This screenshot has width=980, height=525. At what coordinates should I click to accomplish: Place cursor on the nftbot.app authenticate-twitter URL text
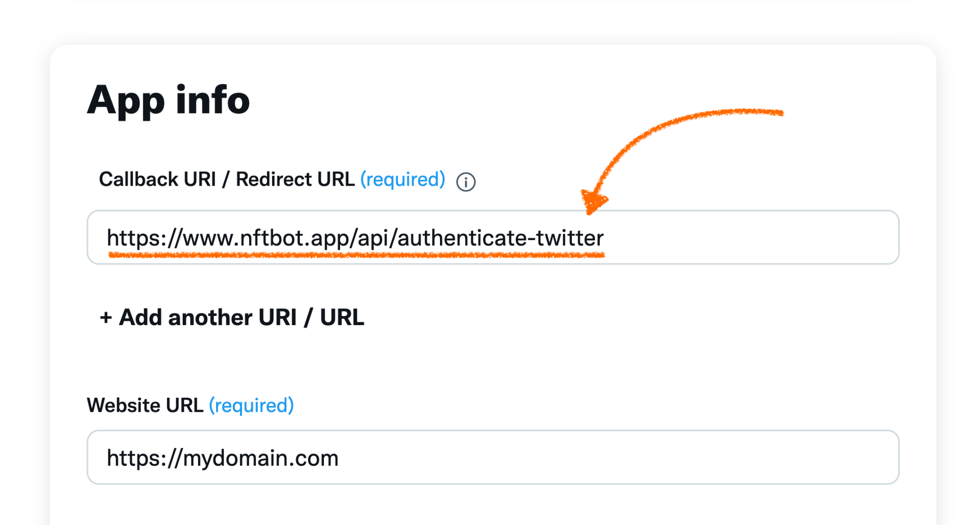click(355, 238)
